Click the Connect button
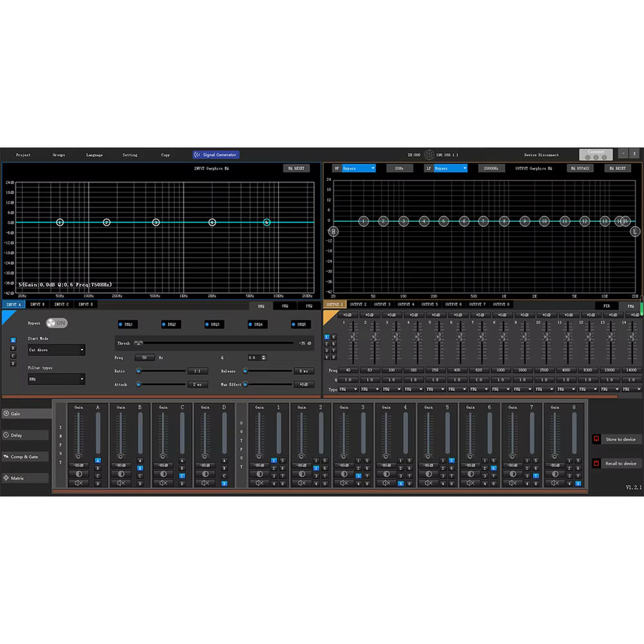 click(596, 155)
